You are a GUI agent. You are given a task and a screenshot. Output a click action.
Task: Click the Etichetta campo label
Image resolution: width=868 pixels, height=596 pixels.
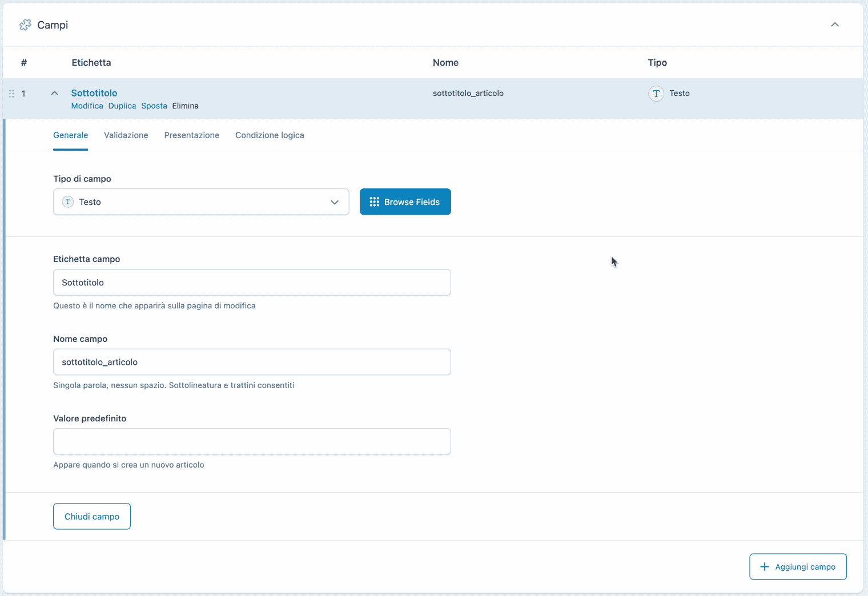(87, 259)
